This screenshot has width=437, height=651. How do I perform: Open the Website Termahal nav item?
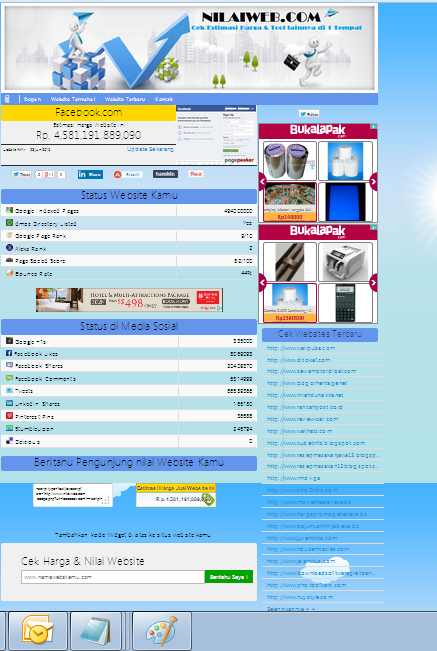pyautogui.click(x=73, y=99)
